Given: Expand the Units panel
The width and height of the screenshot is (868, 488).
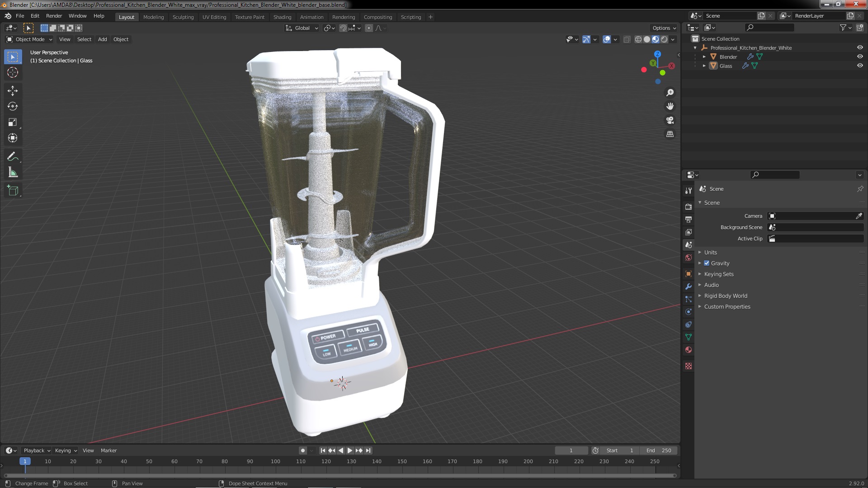Looking at the screenshot, I should click(710, 252).
